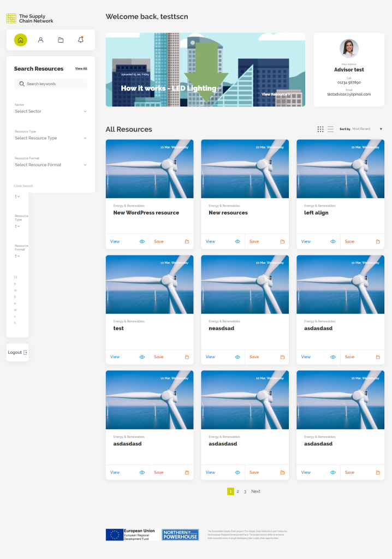Open the Select Resource Type dropdown
The image size is (392, 559).
click(x=51, y=138)
